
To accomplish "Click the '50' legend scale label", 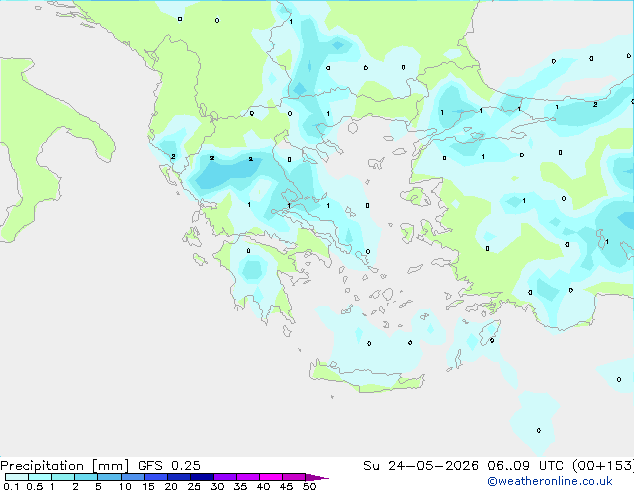I will click(x=310, y=486).
